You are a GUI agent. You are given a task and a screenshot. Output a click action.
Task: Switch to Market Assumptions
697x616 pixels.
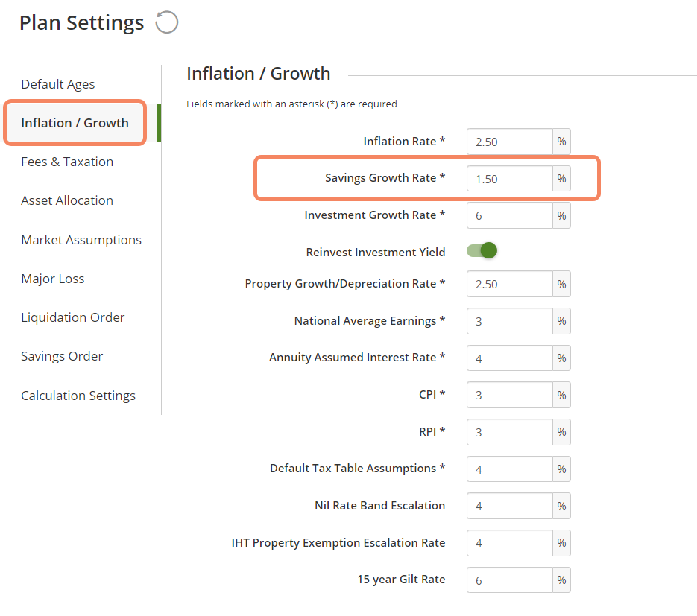(81, 240)
